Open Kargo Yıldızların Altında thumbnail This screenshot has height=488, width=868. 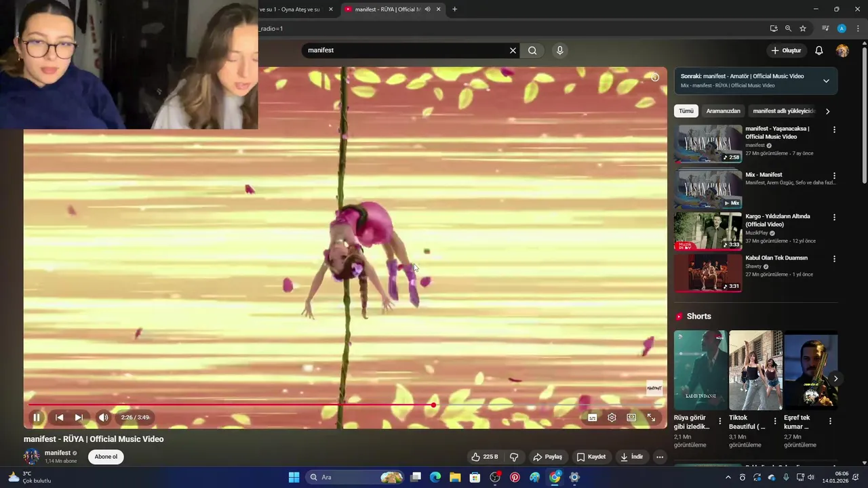coord(708,231)
